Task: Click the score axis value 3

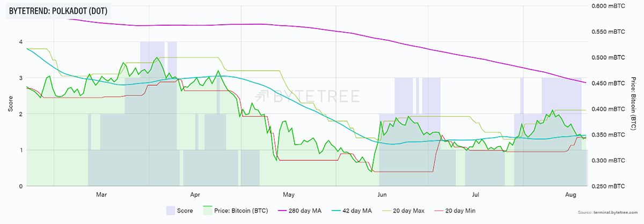Action: pyautogui.click(x=20, y=78)
